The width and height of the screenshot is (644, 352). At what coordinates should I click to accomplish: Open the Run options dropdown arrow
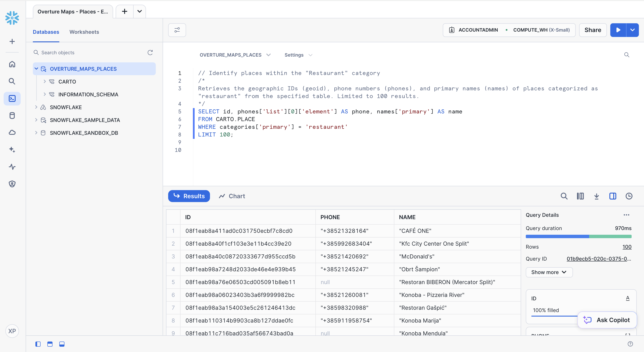[632, 30]
